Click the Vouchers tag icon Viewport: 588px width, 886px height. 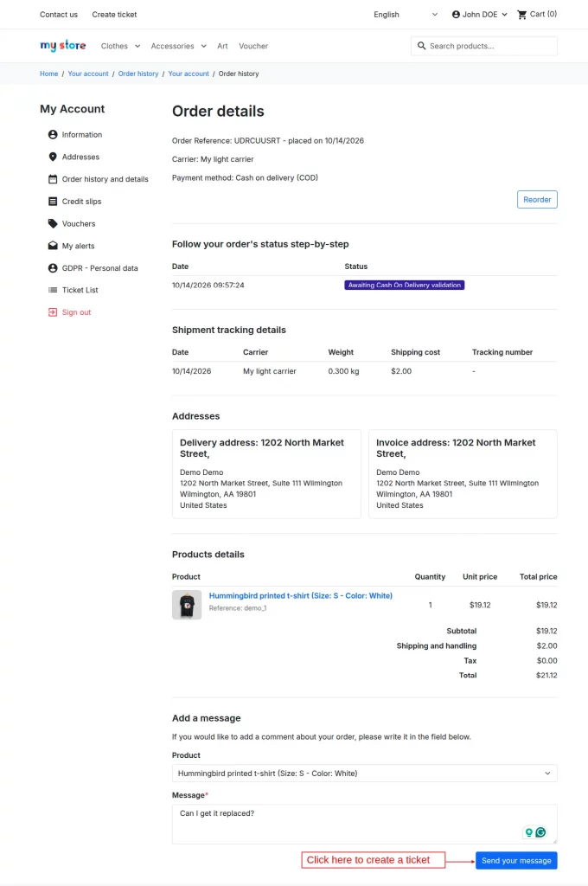tap(53, 224)
